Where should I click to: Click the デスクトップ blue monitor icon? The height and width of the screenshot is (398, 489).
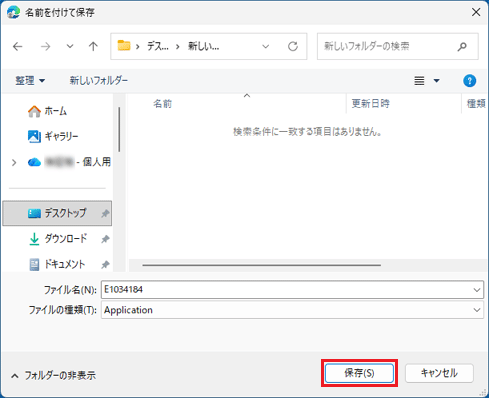coord(34,213)
